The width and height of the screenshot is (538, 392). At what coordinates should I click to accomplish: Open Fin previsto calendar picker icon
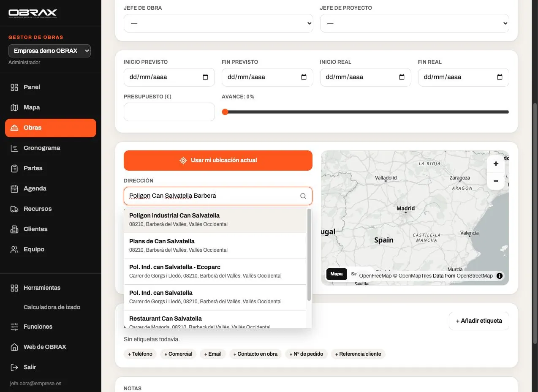click(x=304, y=77)
